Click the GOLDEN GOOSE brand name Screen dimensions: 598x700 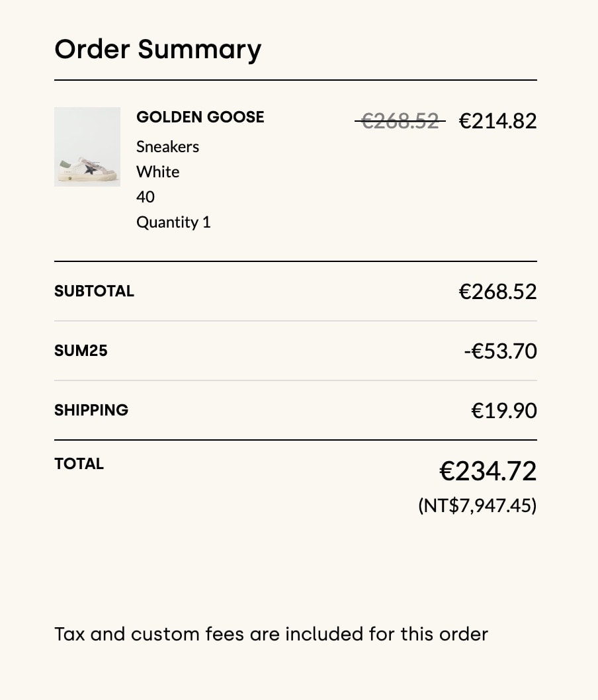coord(200,117)
